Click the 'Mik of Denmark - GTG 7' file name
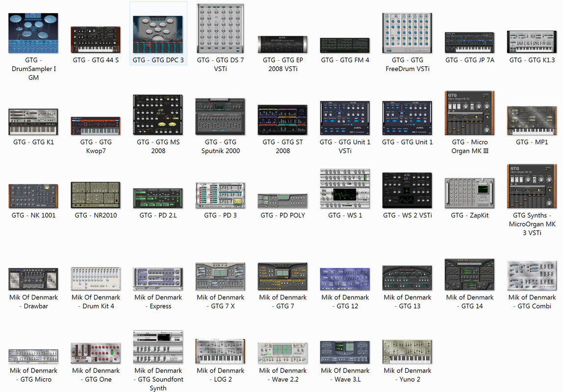 (x=282, y=302)
